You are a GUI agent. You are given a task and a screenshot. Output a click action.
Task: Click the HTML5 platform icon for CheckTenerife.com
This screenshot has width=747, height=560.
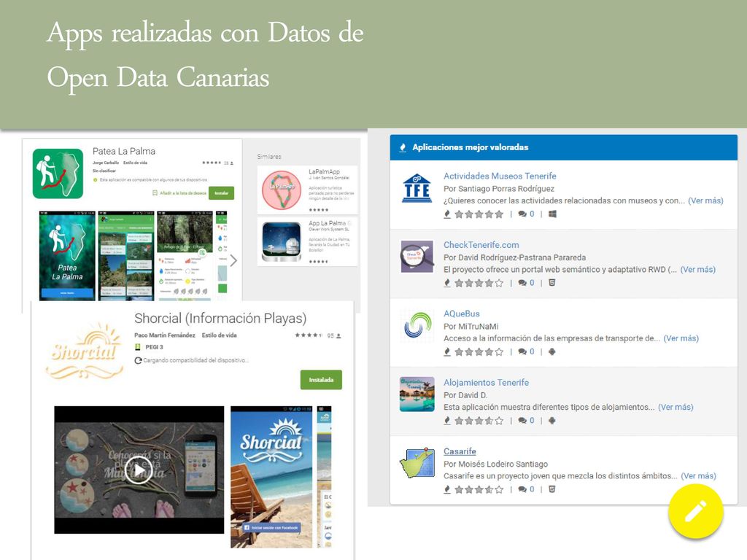[551, 283]
